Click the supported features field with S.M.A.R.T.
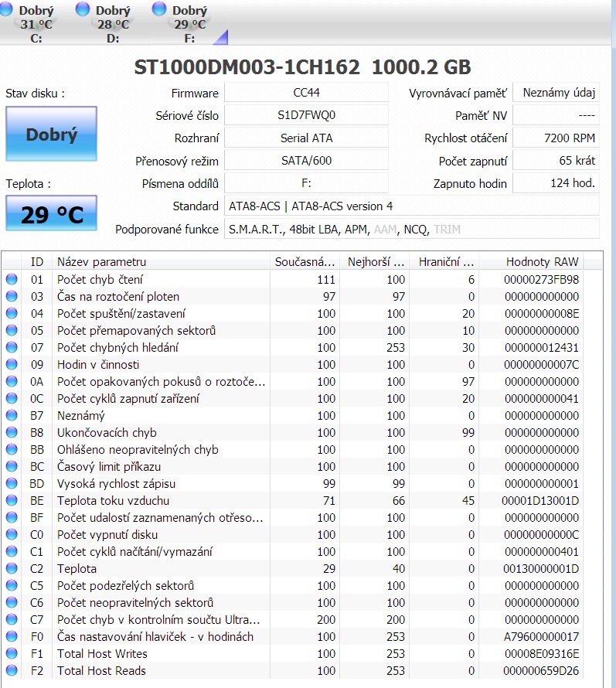 pyautogui.click(x=411, y=229)
